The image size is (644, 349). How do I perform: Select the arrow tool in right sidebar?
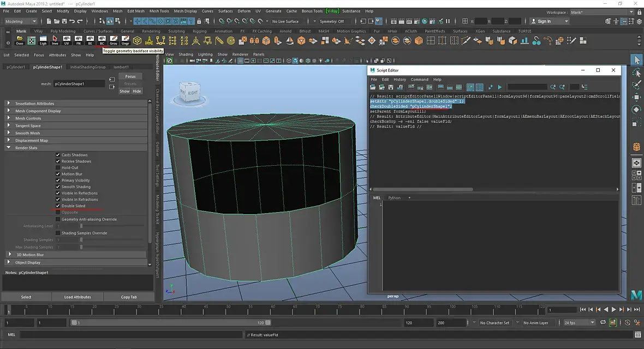(636, 60)
